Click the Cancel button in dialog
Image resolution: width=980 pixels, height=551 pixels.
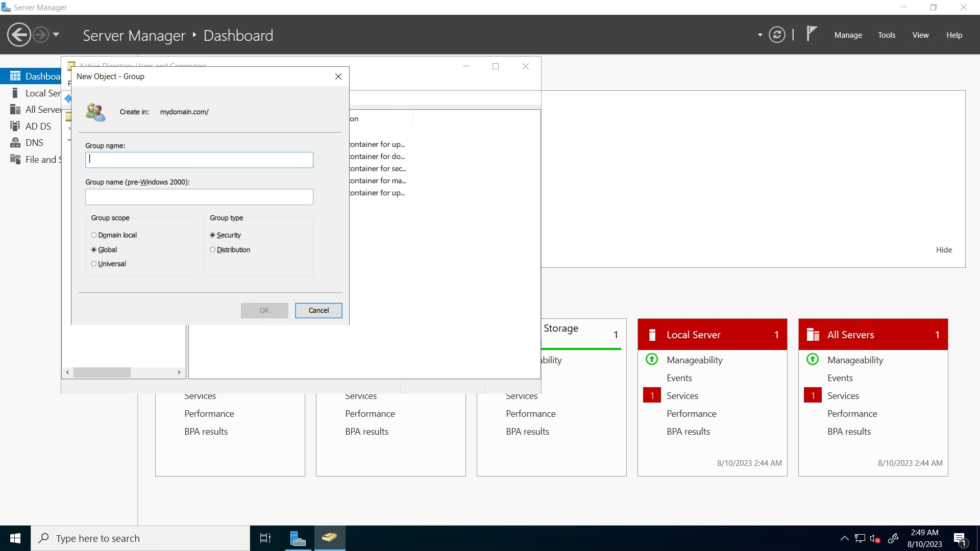coord(318,310)
